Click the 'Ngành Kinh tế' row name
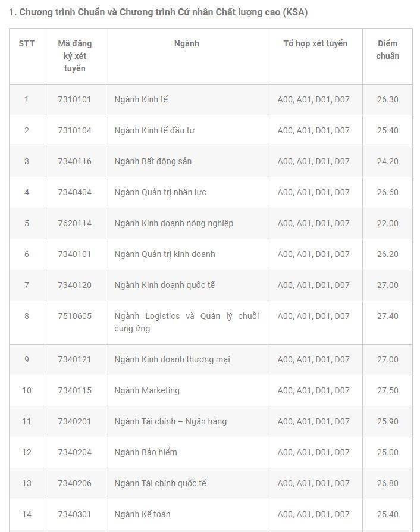Screen dimensions: 420x532 tap(141, 99)
